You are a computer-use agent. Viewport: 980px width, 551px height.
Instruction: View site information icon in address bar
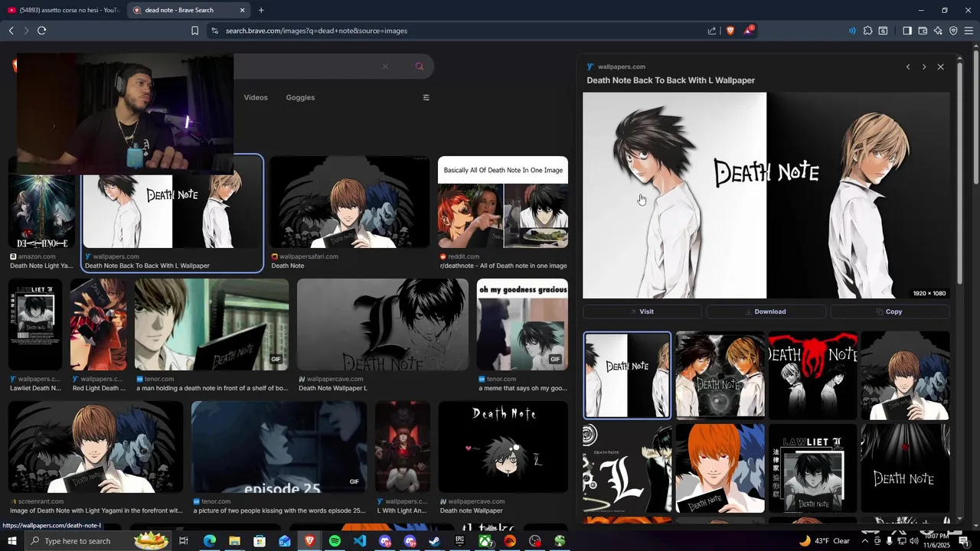[x=214, y=31]
